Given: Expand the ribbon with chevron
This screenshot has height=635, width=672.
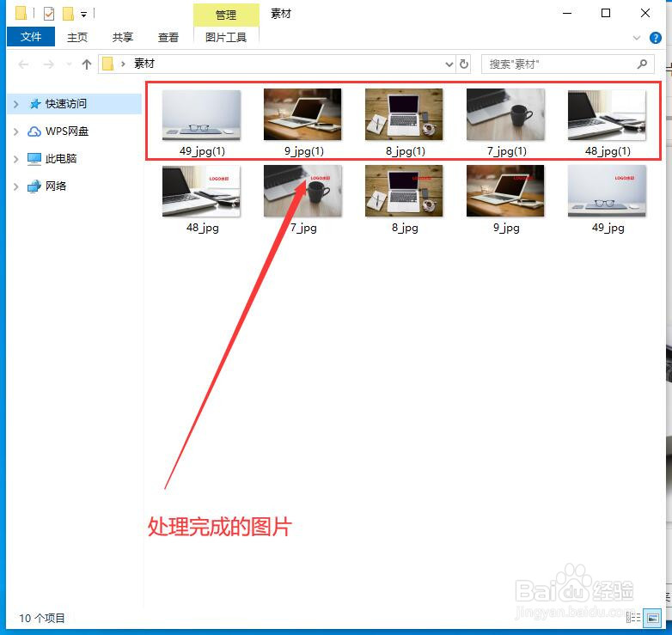Looking at the screenshot, I should point(637,38).
